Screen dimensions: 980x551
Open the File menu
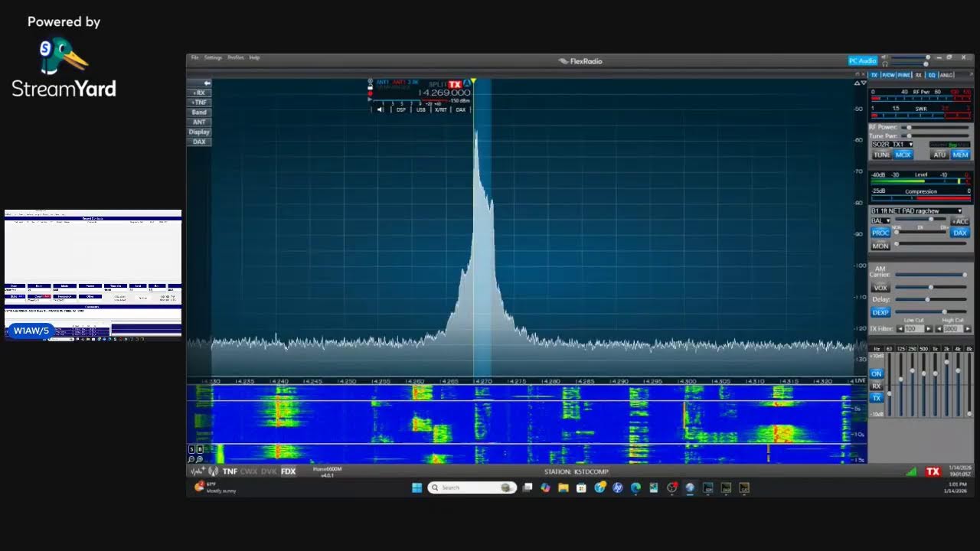tap(194, 57)
